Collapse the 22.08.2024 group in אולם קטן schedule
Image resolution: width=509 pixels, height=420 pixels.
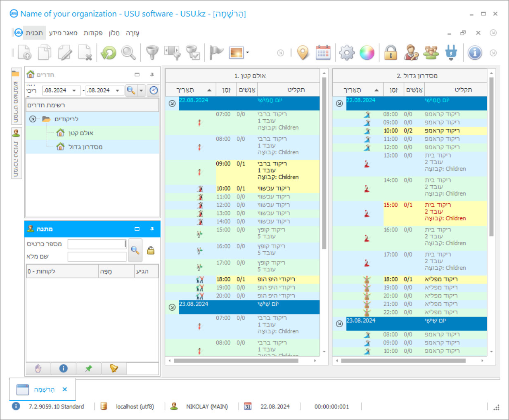(x=172, y=104)
